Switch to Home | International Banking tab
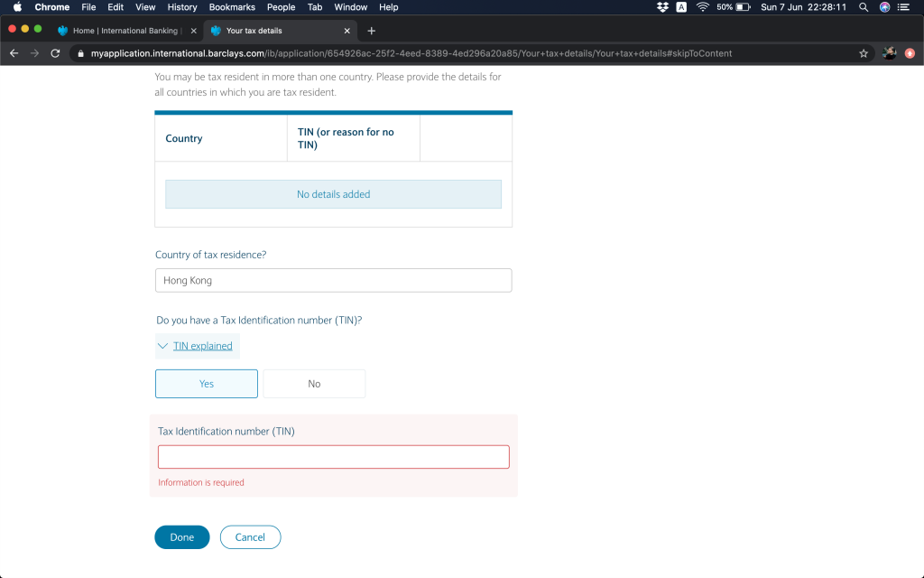924x578 pixels. tap(125, 31)
